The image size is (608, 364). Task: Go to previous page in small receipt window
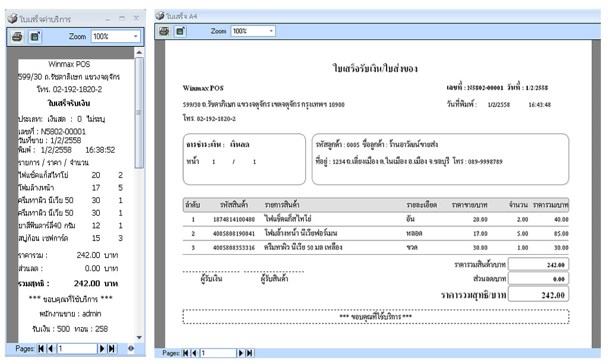tap(50, 349)
